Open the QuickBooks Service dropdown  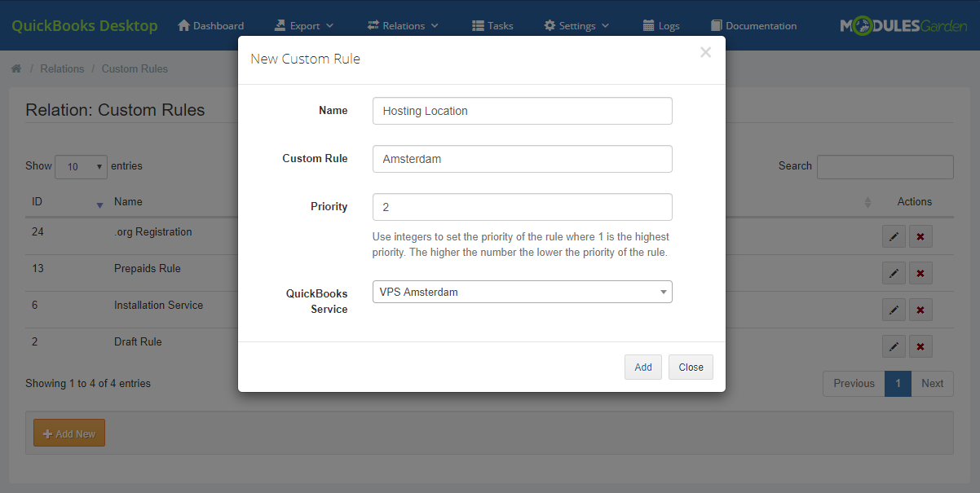pyautogui.click(x=522, y=291)
